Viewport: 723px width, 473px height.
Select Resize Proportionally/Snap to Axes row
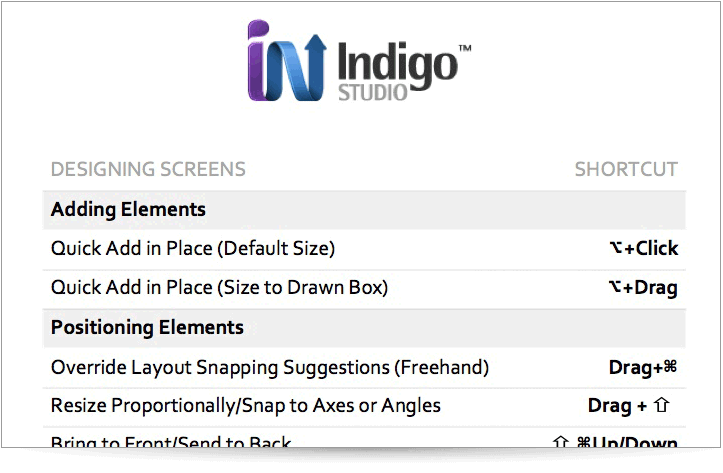click(364, 407)
